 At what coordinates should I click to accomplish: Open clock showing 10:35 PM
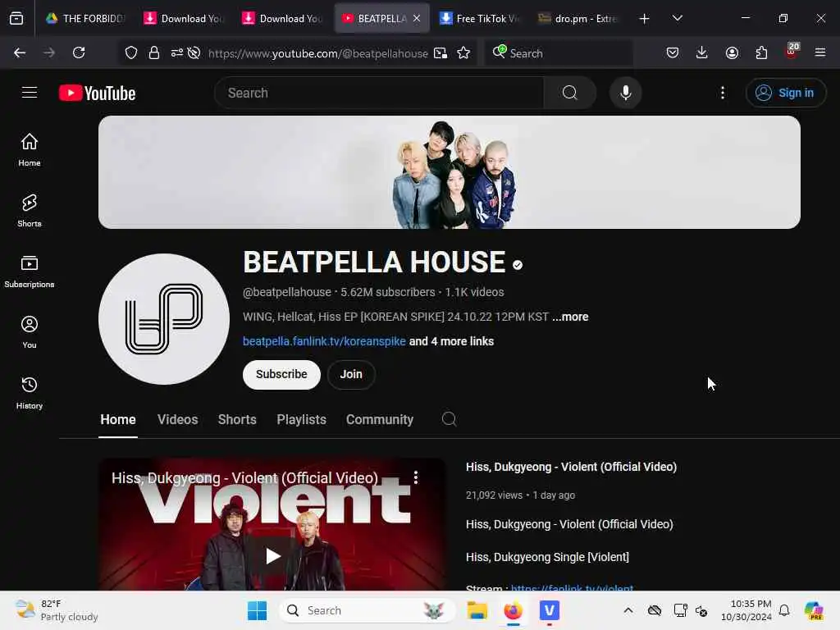[746, 610]
